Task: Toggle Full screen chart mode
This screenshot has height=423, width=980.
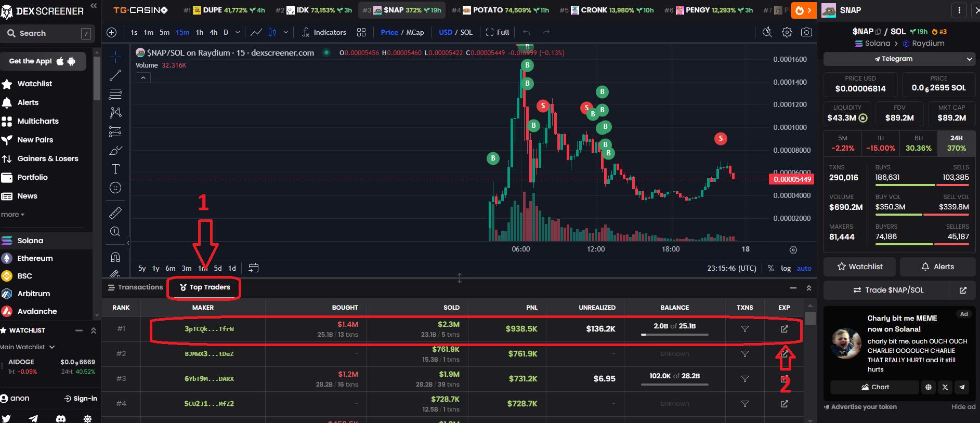Action: tap(498, 32)
